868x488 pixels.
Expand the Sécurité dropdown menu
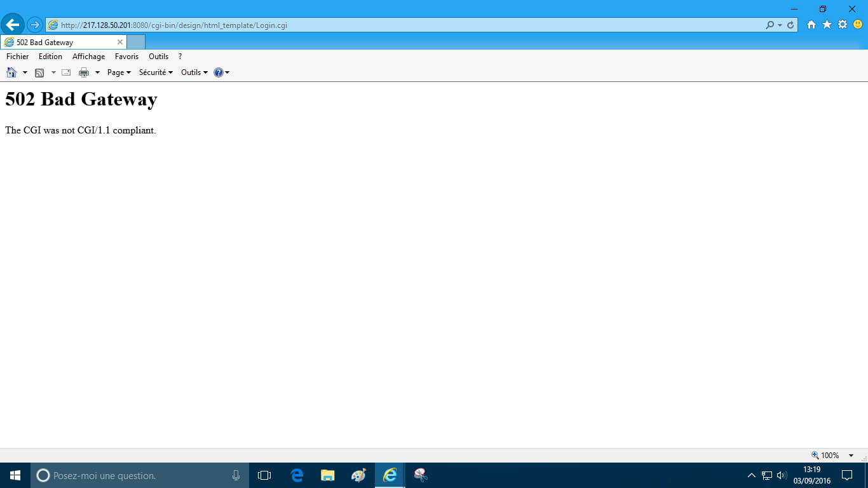pyautogui.click(x=156, y=72)
